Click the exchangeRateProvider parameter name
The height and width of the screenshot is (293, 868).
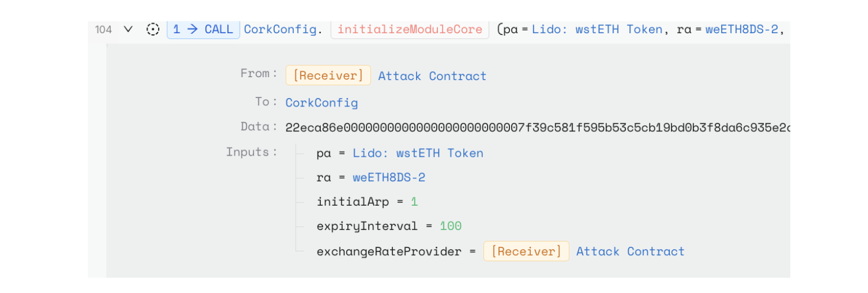tap(389, 251)
